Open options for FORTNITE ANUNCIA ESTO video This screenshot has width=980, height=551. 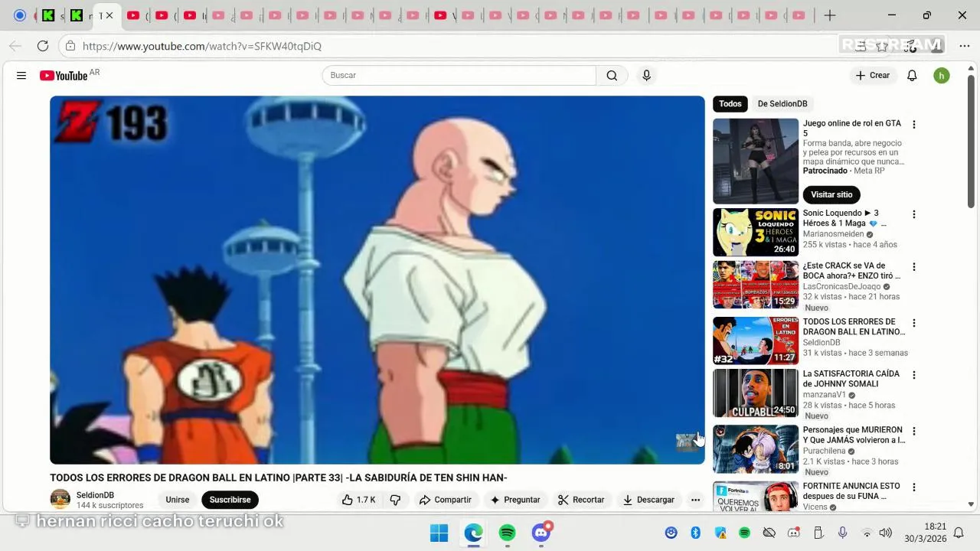[913, 487]
